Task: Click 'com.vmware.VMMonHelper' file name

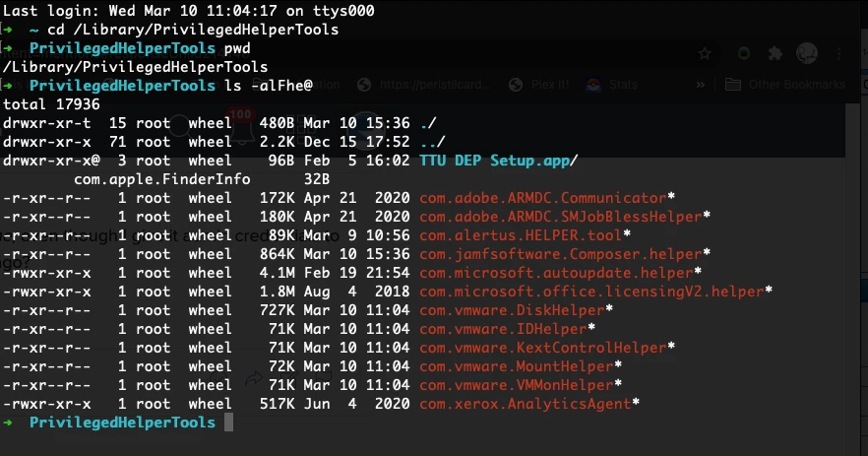Action: (517, 385)
